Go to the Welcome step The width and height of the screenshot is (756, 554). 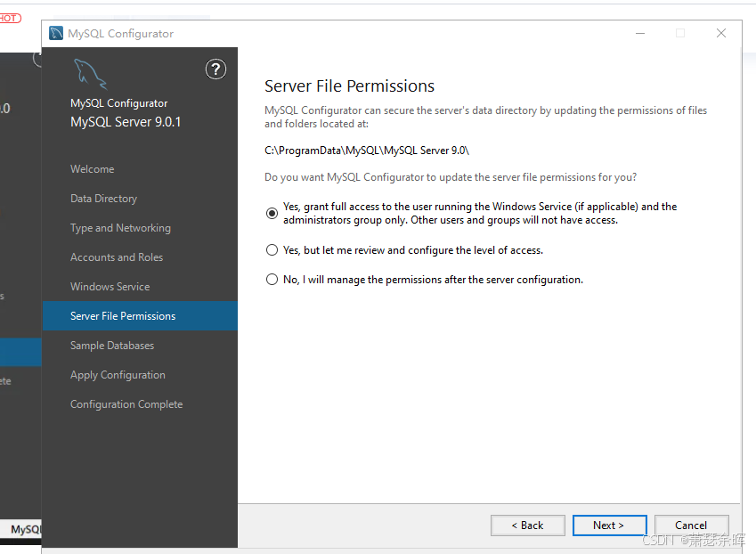[93, 169]
